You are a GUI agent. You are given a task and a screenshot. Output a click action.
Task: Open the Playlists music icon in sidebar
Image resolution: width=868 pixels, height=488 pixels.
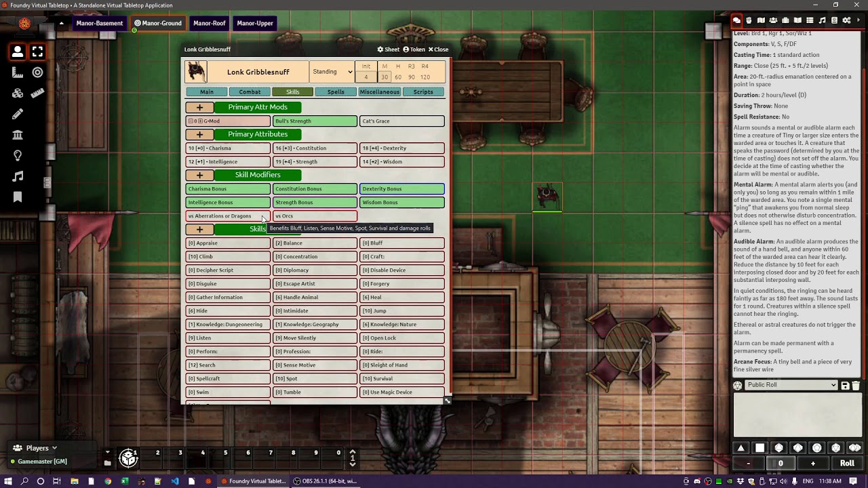[822, 20]
